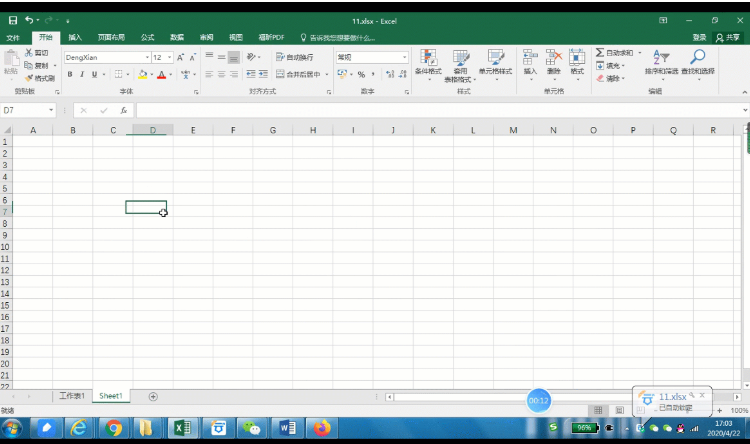Open the number format dropdown
This screenshot has width=750, height=444.
click(404, 58)
